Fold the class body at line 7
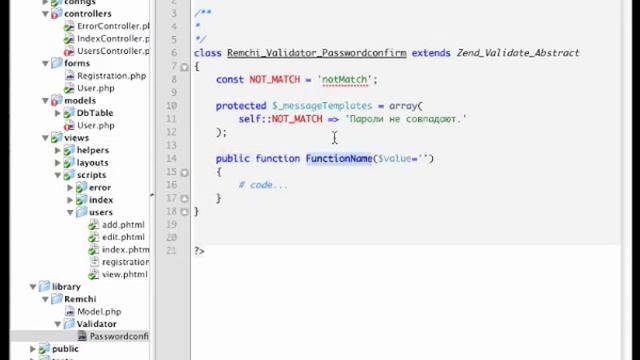 coord(184,67)
